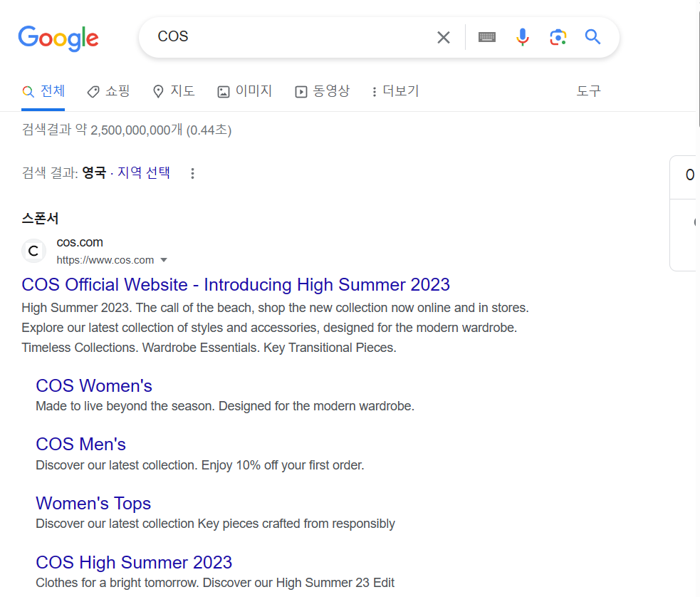Switch to the 이미지 images tab
The image size is (700, 597).
tap(245, 91)
